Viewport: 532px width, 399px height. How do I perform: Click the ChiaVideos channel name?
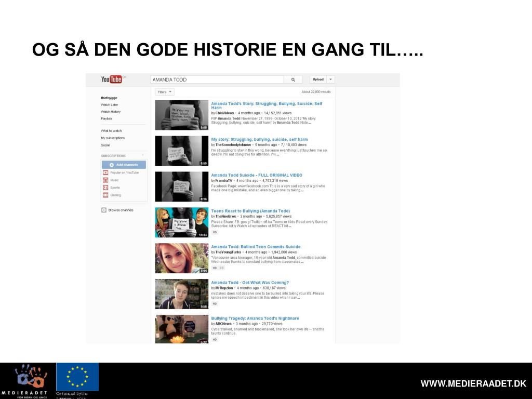[224, 113]
